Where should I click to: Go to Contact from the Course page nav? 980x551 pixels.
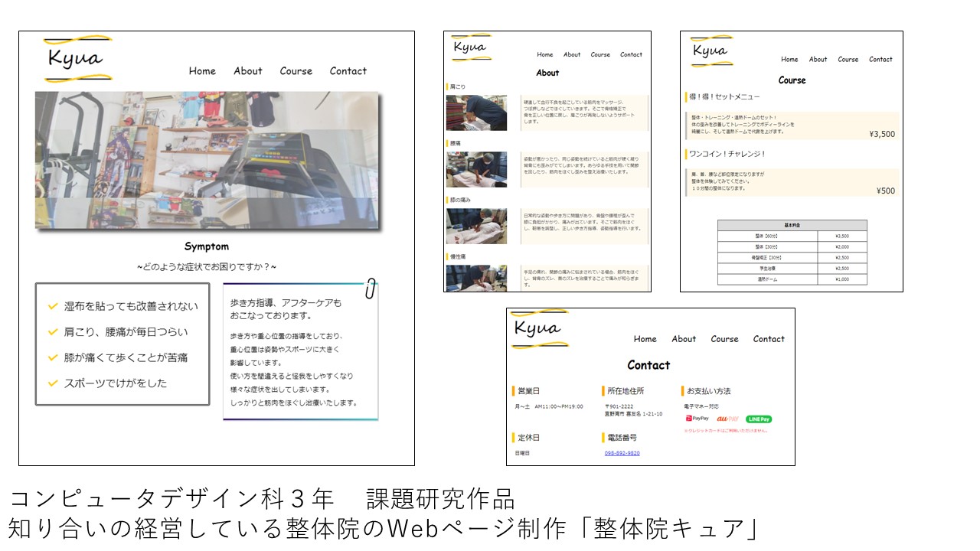(880, 60)
